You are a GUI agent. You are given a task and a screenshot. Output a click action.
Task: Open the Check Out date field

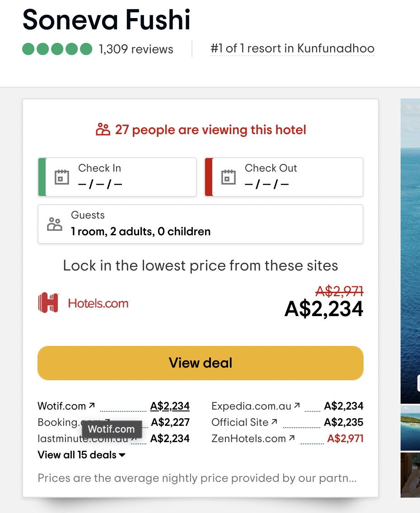click(284, 177)
